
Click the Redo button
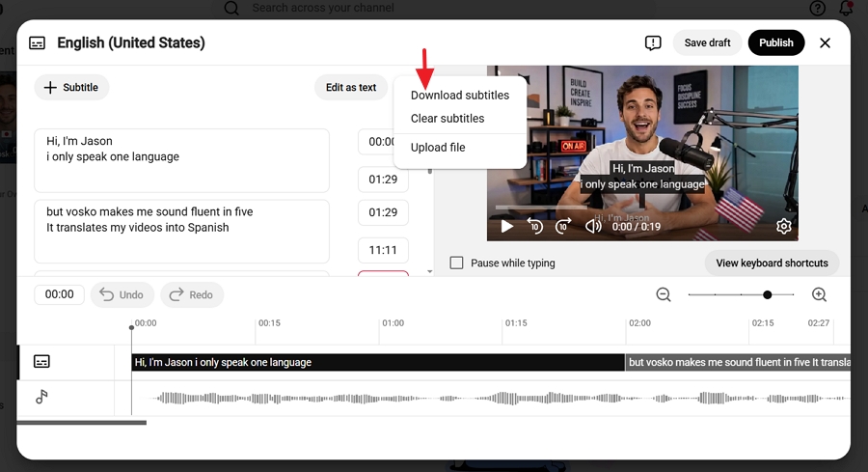[x=192, y=294]
